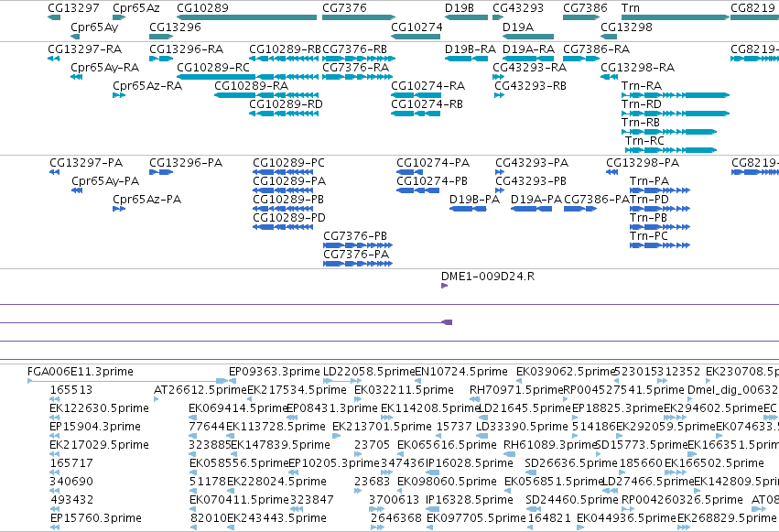
Task: Select protein D19A-PA label
Action: pos(536,200)
